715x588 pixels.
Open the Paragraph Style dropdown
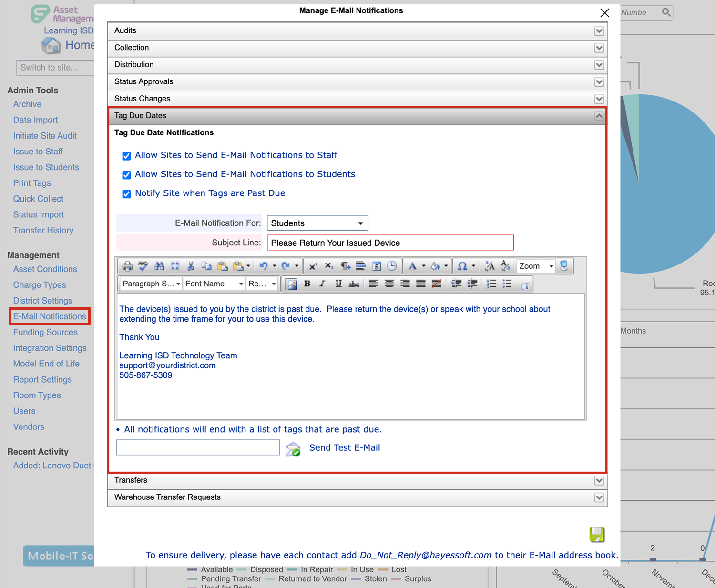[151, 284]
